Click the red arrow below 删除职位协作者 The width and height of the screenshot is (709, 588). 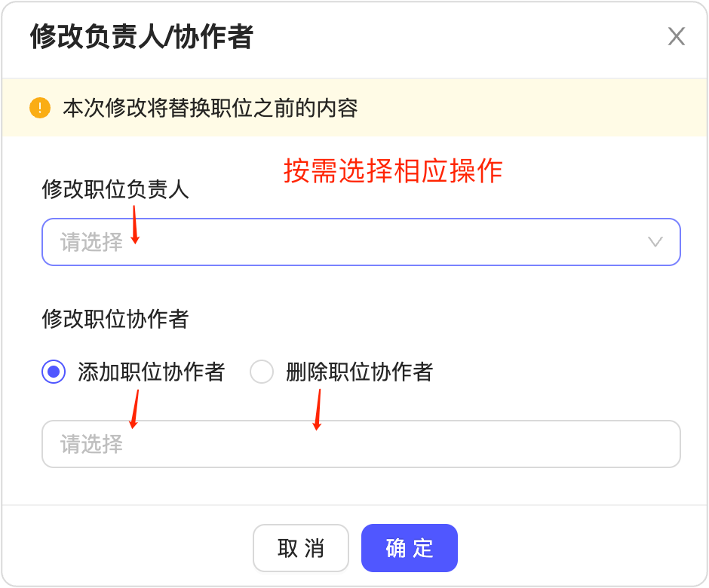pos(318,410)
